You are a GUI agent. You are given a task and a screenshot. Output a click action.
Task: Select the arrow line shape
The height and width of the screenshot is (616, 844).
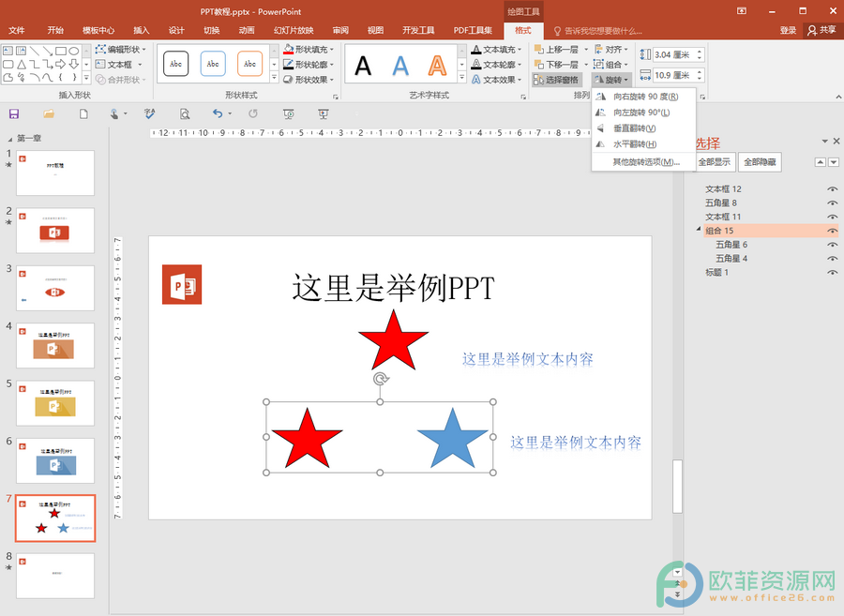coord(48,52)
